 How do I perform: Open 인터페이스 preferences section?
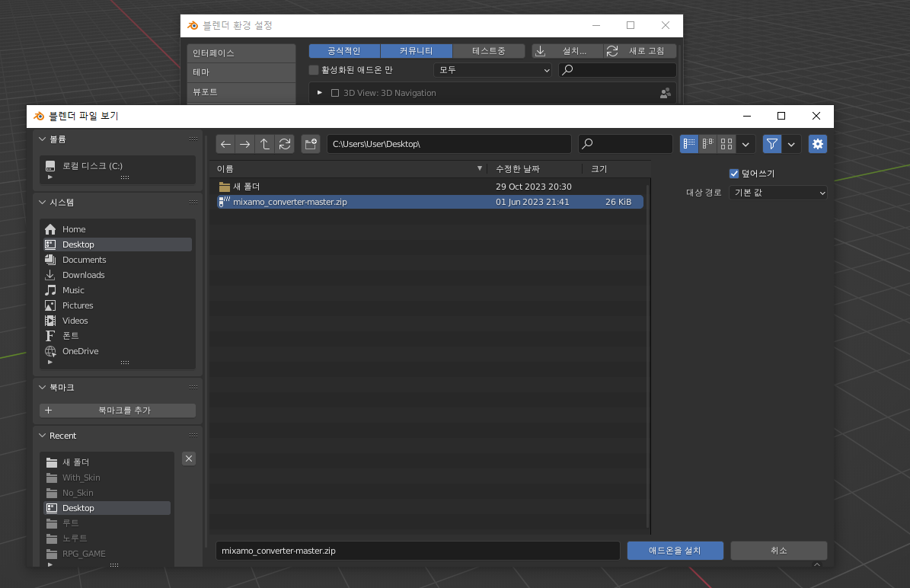[x=241, y=53]
